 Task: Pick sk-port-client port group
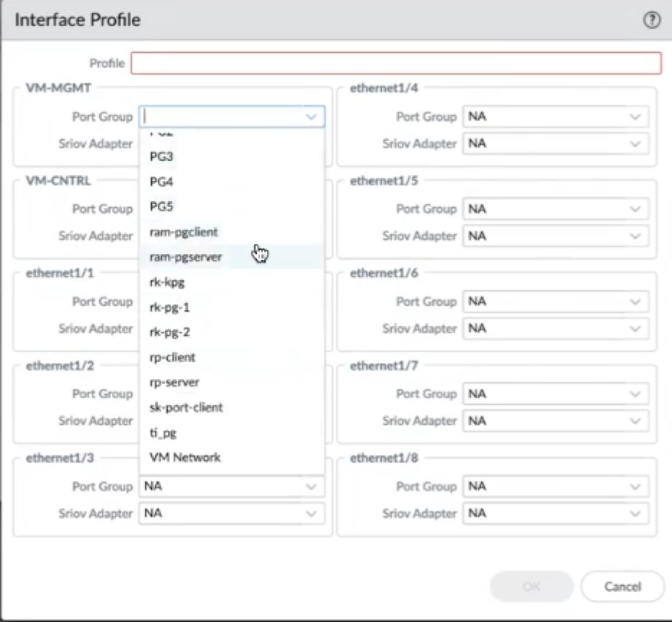tap(186, 407)
